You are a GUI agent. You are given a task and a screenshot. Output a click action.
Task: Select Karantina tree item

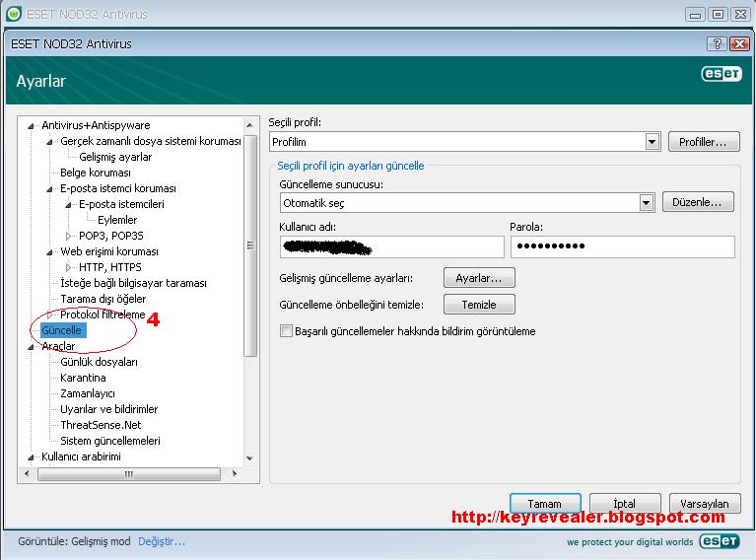(x=83, y=378)
